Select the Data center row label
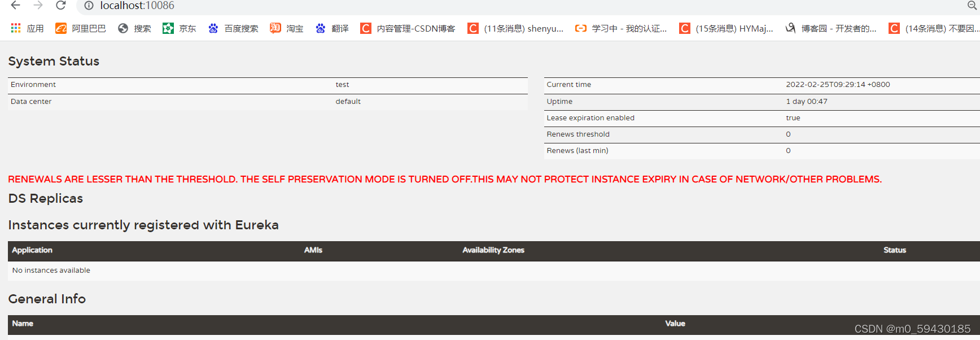The image size is (980, 340). coord(31,102)
